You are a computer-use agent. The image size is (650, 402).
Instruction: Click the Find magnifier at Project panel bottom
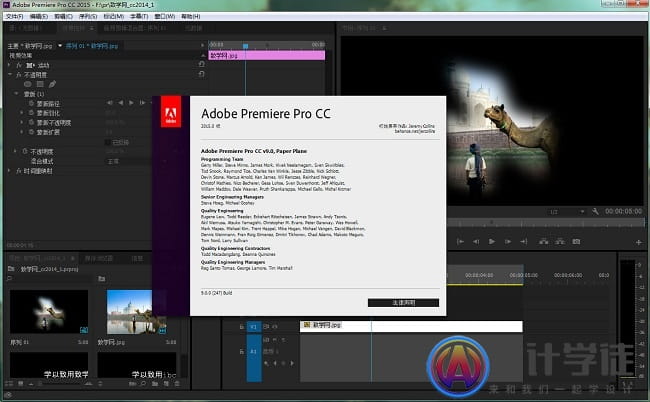click(x=143, y=384)
